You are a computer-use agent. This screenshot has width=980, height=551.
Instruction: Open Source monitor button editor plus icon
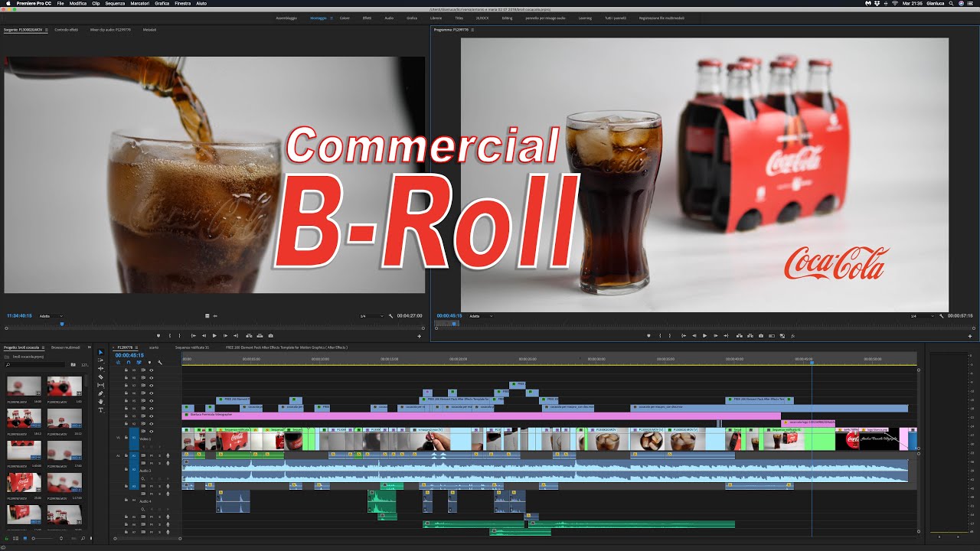point(419,336)
